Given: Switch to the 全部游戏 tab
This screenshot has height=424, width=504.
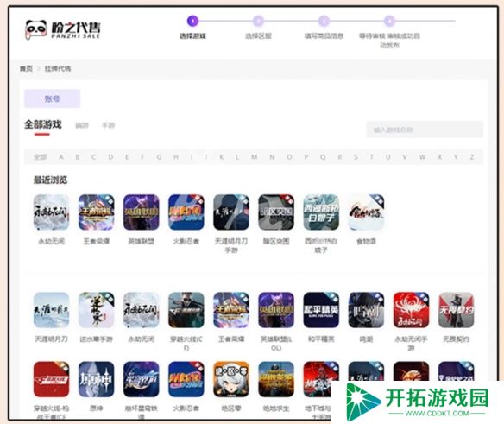Looking at the screenshot, I should tap(43, 124).
